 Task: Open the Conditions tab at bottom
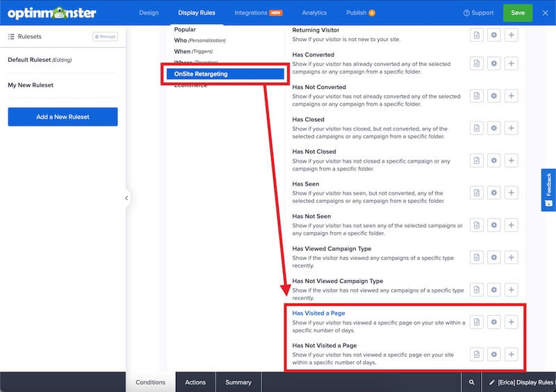click(150, 382)
